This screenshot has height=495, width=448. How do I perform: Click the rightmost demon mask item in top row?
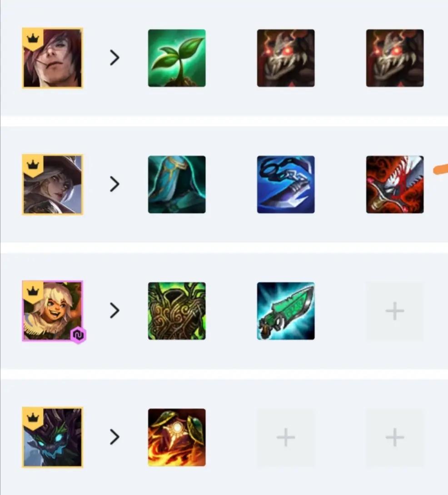coord(394,58)
